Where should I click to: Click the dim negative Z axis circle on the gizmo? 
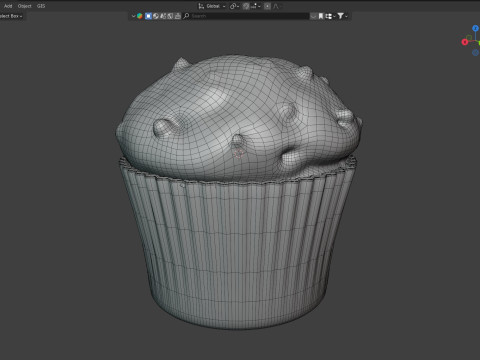point(475,53)
